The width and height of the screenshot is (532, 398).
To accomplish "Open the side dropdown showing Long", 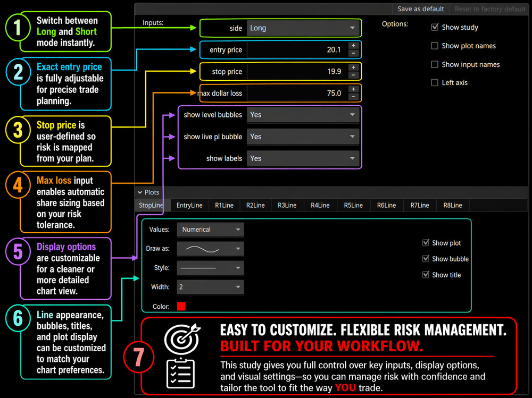I will [x=303, y=28].
